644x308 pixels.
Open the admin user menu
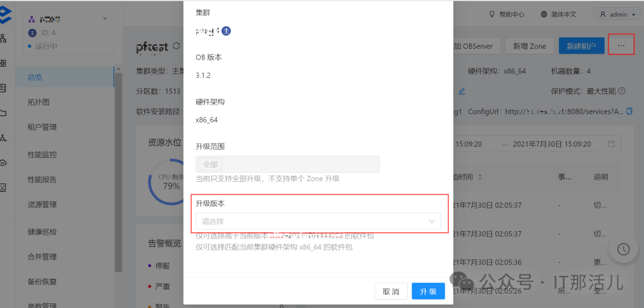tap(617, 14)
